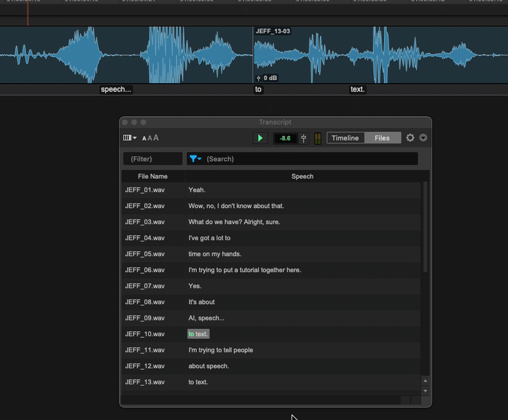This screenshot has height=420, width=508.
Task: Open Transcript settings gear
Action: pyautogui.click(x=410, y=138)
